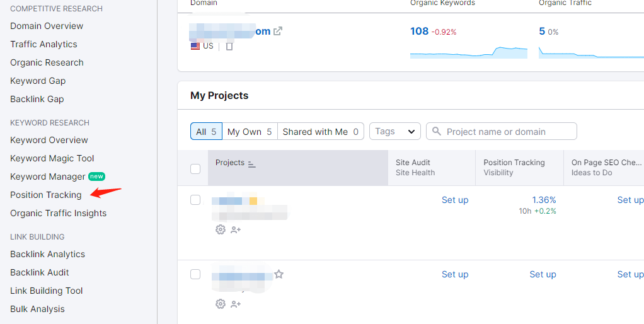This screenshot has height=324, width=644.
Task: Click the Organic Keywords trend sparkline
Action: (x=468, y=52)
